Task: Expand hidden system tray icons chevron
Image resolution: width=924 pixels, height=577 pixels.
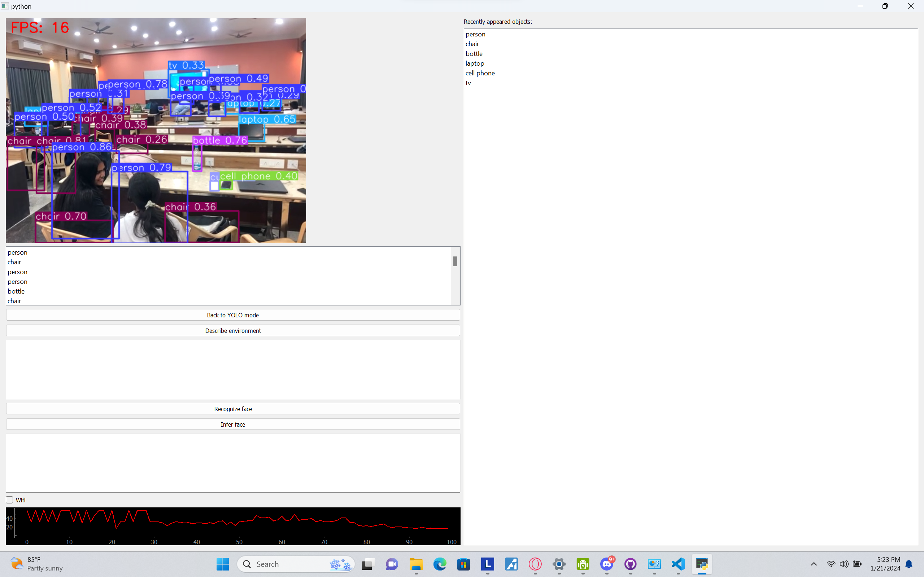Action: click(814, 564)
